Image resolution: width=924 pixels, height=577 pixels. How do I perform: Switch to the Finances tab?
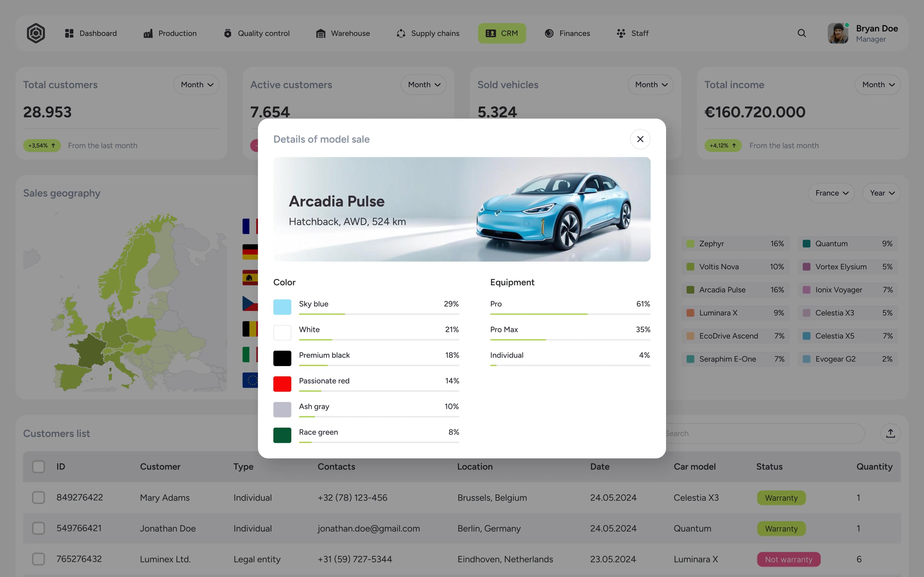(x=567, y=33)
